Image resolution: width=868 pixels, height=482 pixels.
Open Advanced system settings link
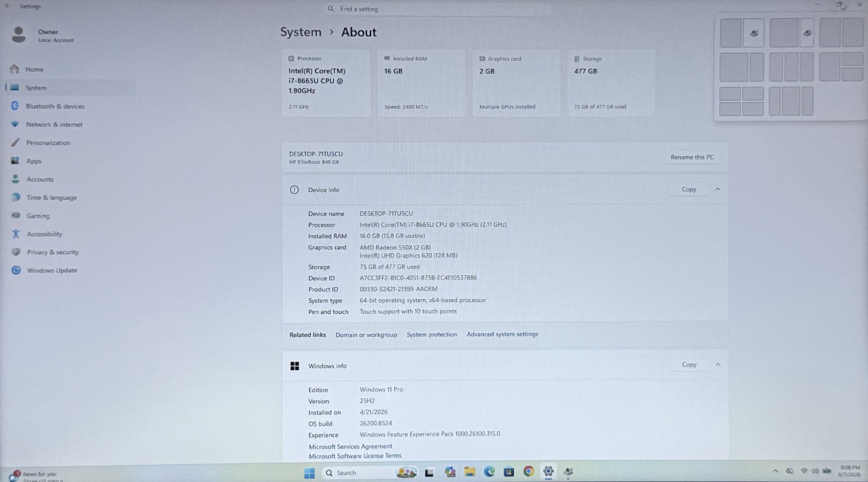click(x=502, y=334)
